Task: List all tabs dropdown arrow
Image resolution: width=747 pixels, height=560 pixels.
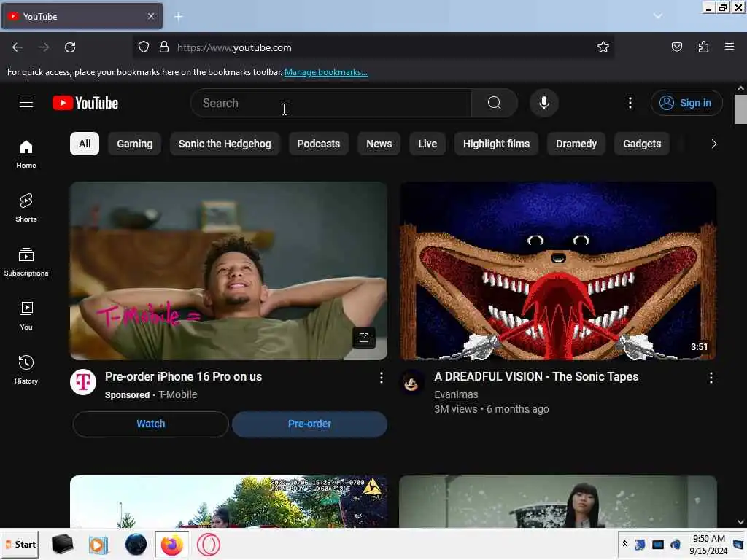Action: pos(658,16)
